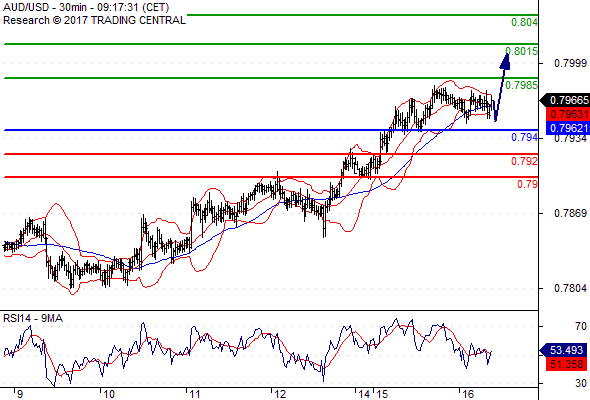The height and width of the screenshot is (400, 590).
Task: Click the RSI 30 level axis value
Action: click(x=581, y=383)
